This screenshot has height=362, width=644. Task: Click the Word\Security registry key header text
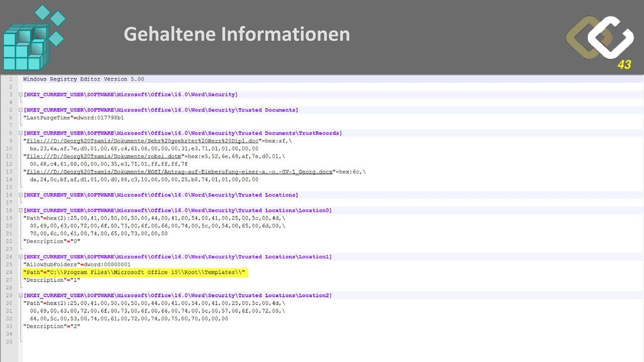coord(131,94)
